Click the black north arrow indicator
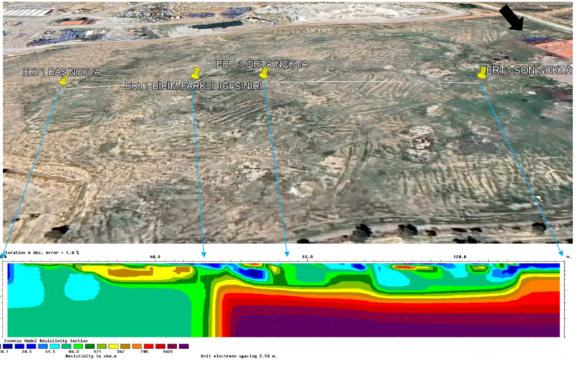 pos(512,17)
